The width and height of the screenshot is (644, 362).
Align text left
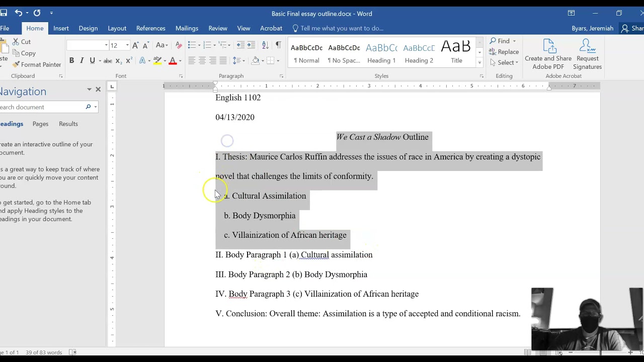pos(191,61)
